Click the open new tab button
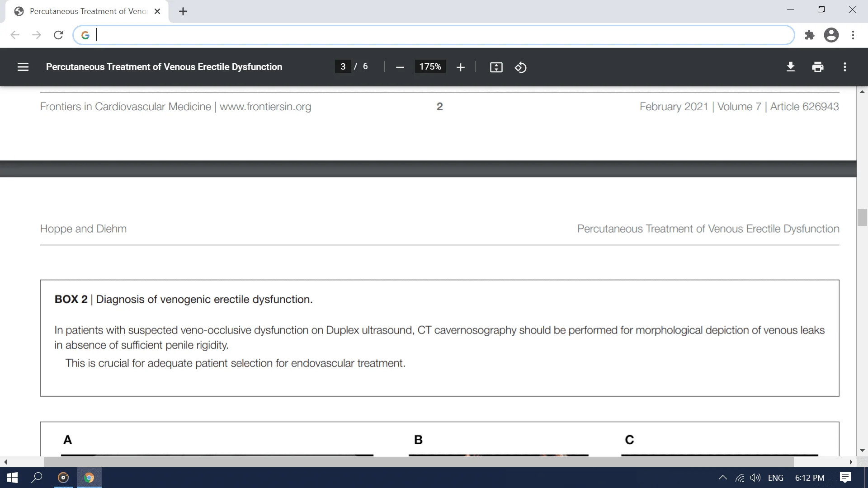 point(184,11)
